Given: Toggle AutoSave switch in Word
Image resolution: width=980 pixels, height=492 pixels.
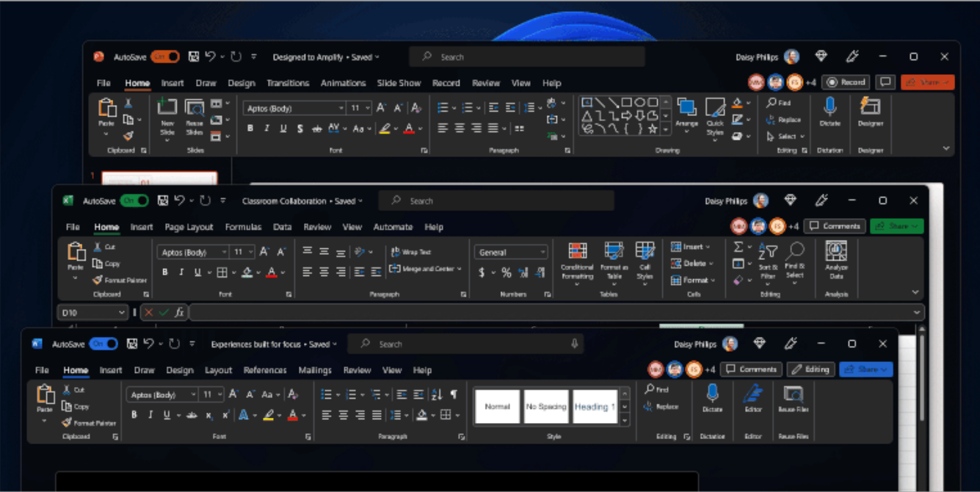Looking at the screenshot, I should tap(104, 344).
